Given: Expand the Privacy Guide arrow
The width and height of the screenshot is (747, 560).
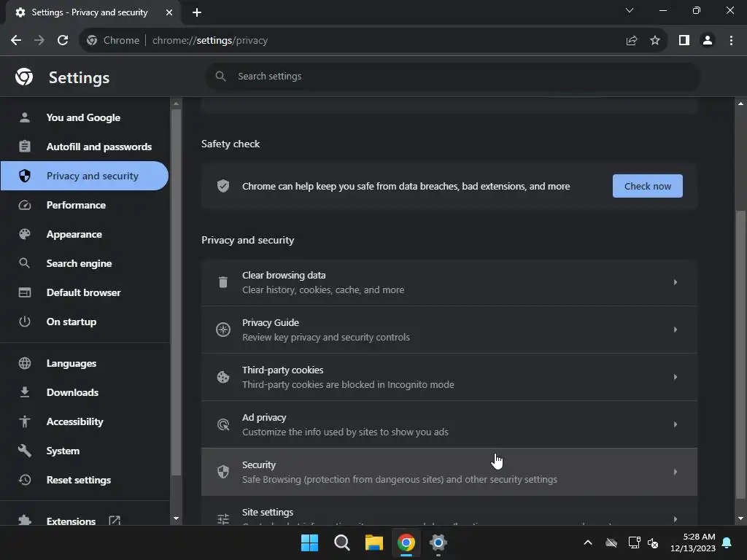Looking at the screenshot, I should click(675, 330).
